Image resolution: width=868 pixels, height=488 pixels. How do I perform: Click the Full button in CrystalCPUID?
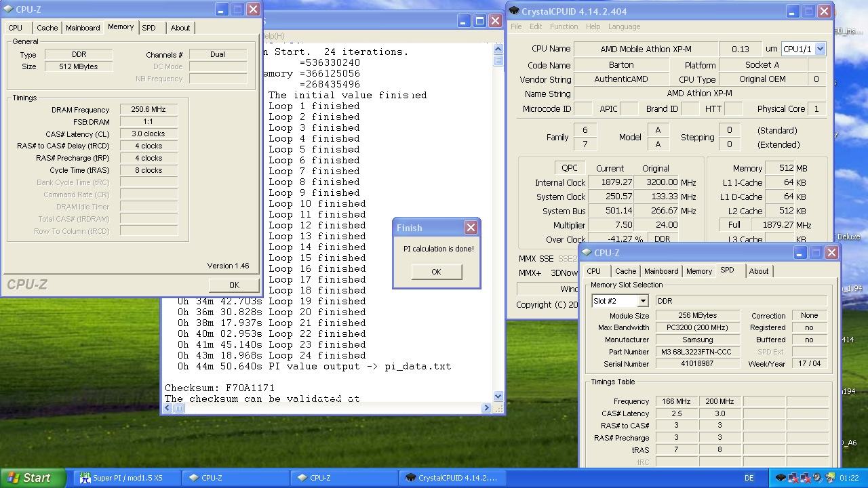tap(734, 225)
